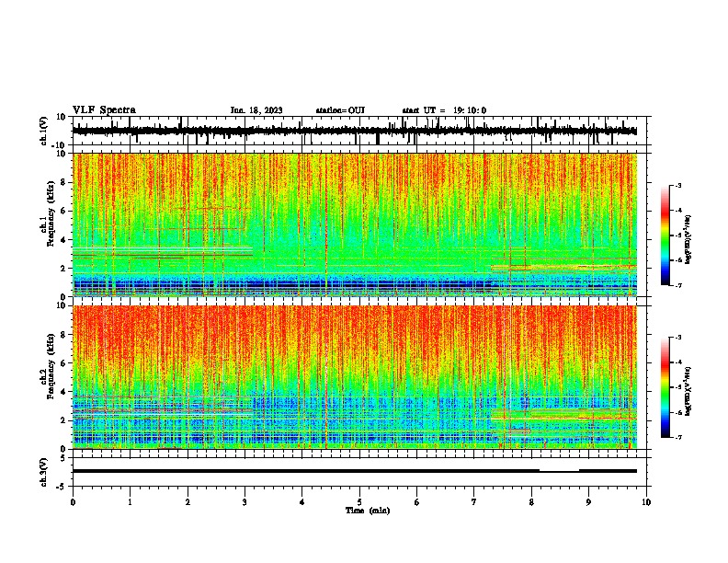Viewport: 728px width, 563px height.
Task: Click the ch.1 color bar log(PSD) label
Action: tap(688, 240)
